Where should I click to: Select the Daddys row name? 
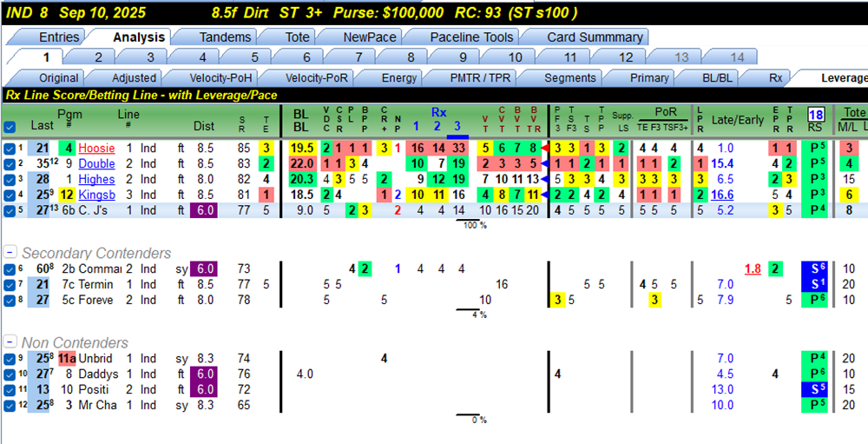point(99,374)
